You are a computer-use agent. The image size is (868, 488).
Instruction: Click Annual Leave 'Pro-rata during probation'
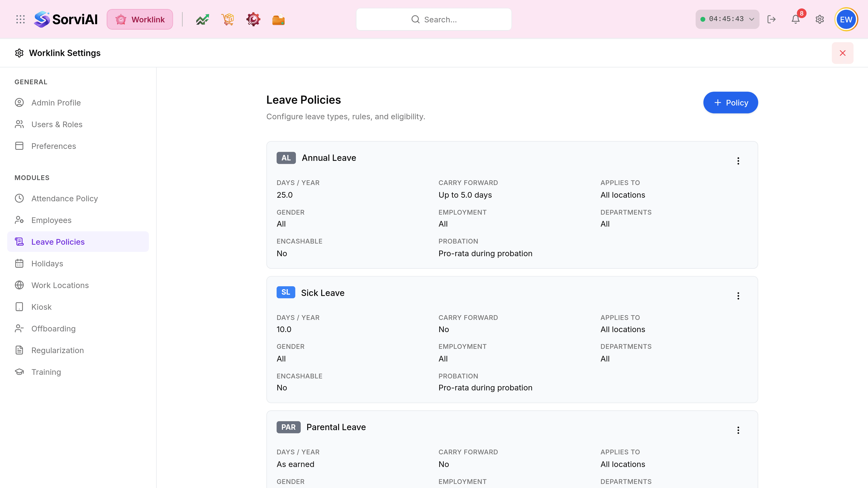point(485,253)
